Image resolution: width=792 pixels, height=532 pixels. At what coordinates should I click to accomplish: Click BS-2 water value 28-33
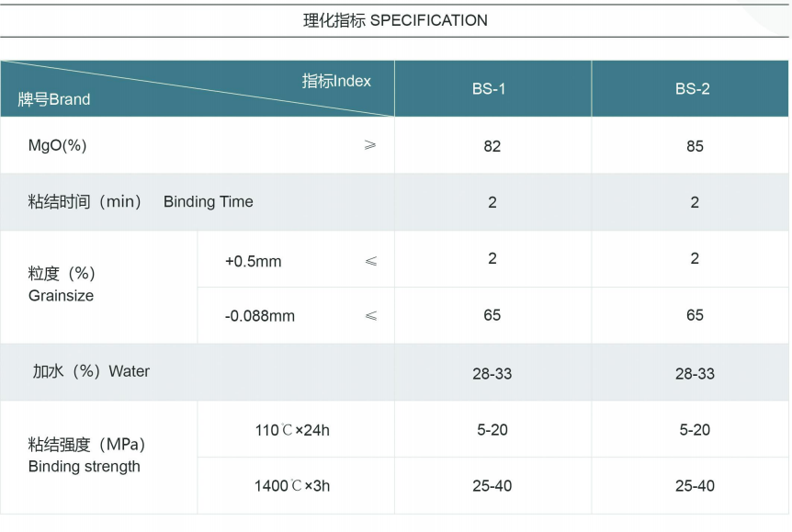coord(695,373)
